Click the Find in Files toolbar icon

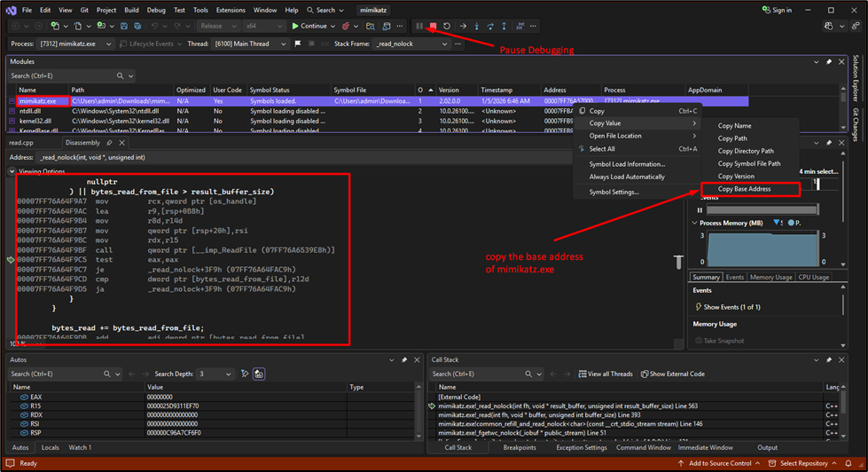[371, 26]
